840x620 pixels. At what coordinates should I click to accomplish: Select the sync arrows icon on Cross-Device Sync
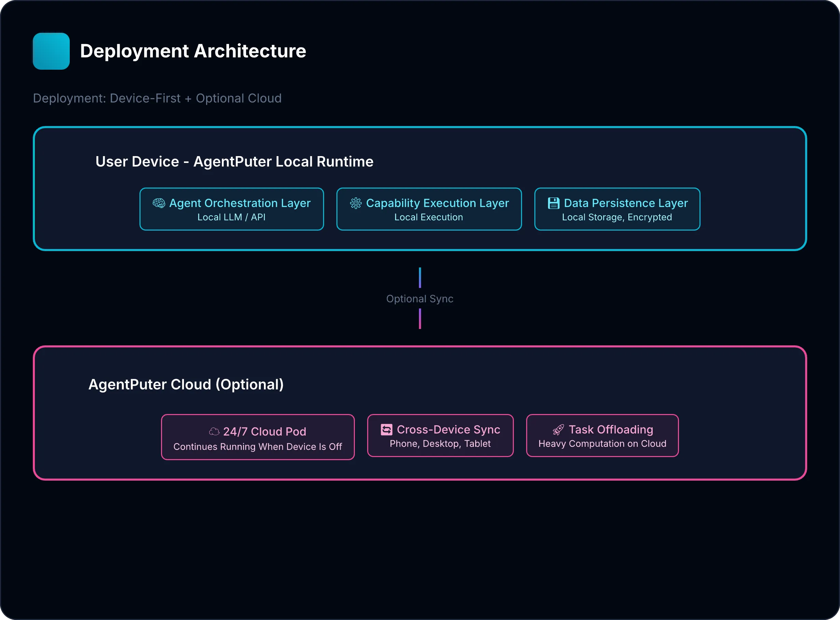(x=387, y=429)
